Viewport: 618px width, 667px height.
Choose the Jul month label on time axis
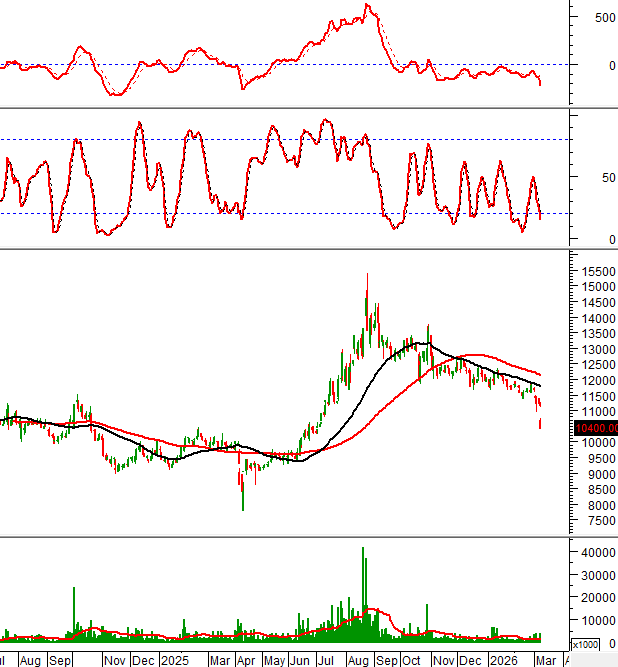(x=326, y=660)
